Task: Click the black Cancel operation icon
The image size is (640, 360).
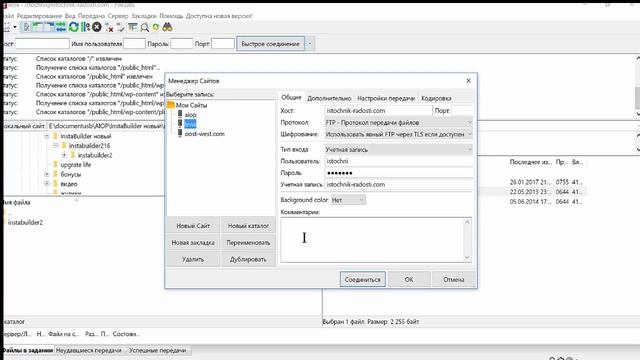Action: coord(97,27)
